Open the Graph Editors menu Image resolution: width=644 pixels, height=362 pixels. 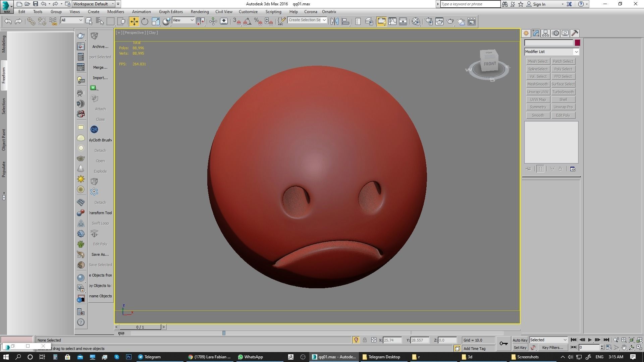(171, 12)
